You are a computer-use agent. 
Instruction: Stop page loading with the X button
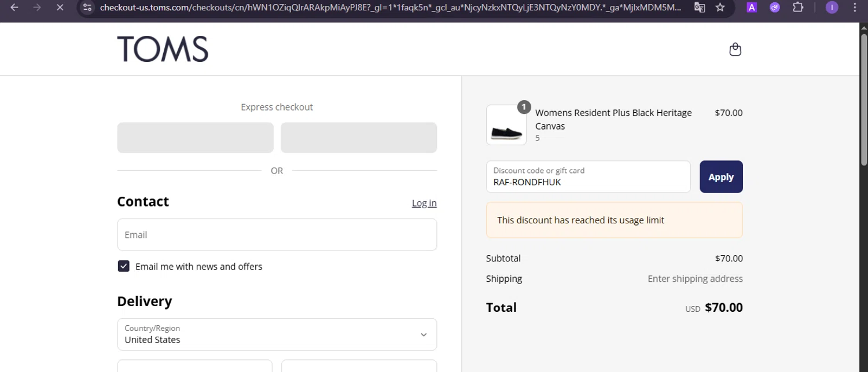(x=60, y=8)
